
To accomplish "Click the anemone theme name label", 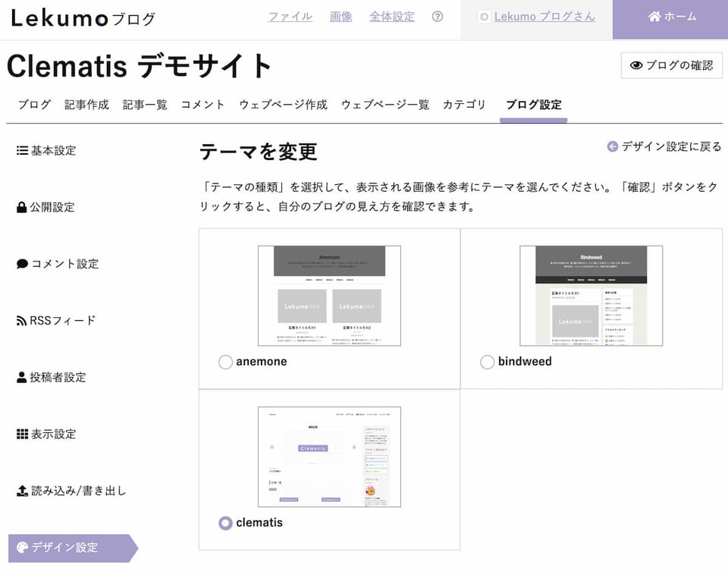I will [262, 362].
